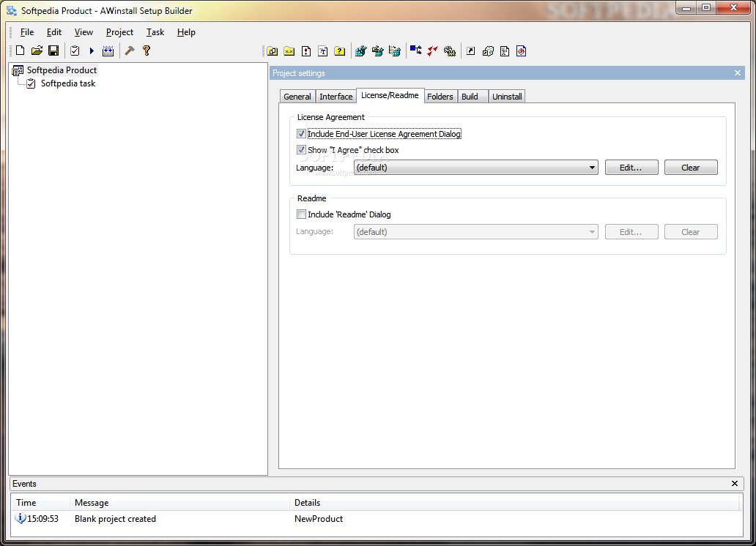Click the yellow folder with question mark icon
756x546 pixels.
[340, 51]
